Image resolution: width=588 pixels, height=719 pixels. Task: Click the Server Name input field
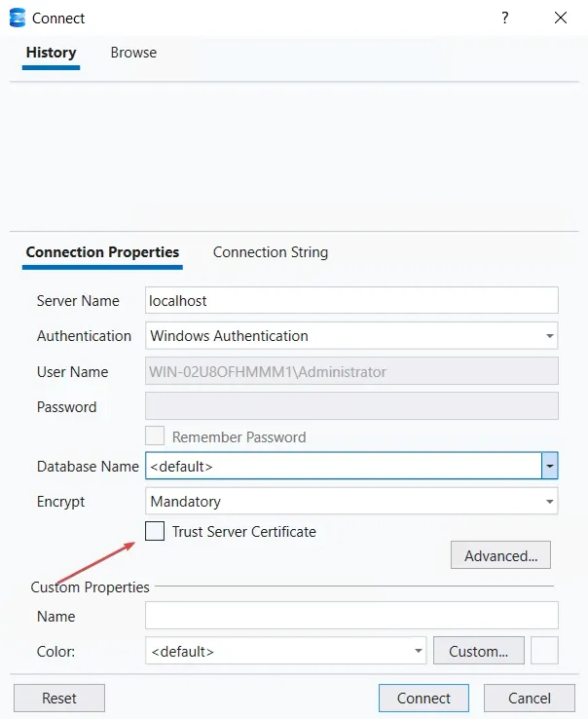click(351, 301)
